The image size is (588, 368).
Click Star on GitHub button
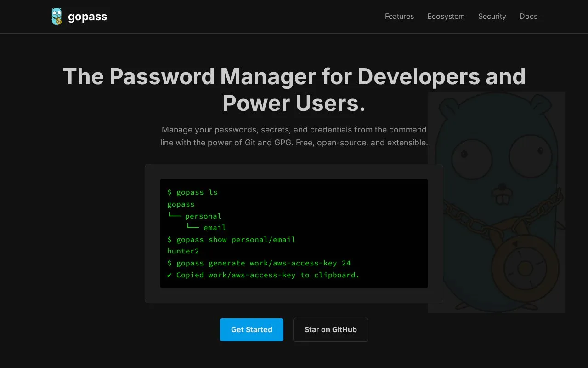331,330
